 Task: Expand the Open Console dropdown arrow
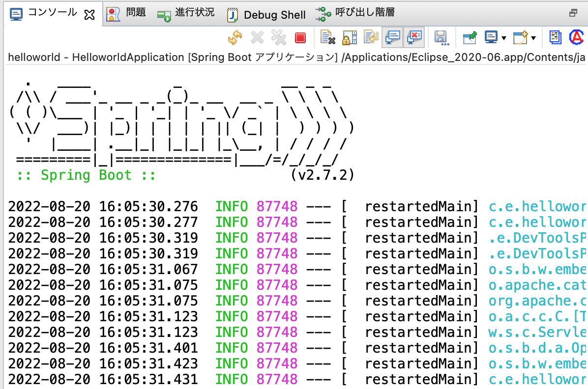[x=533, y=38]
